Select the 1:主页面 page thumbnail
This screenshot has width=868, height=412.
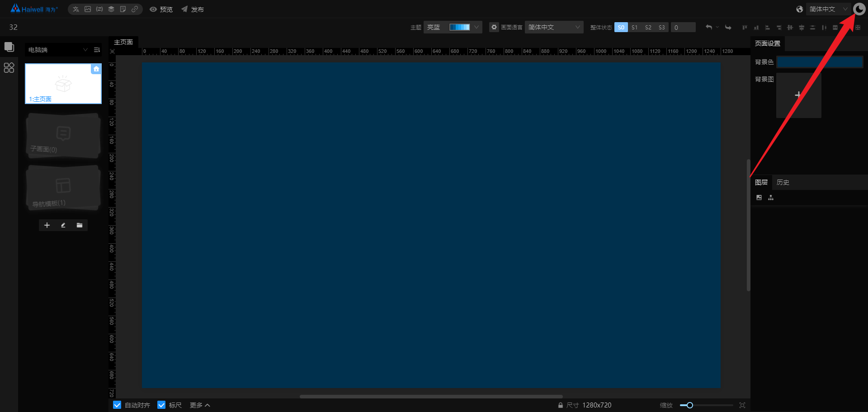click(x=63, y=84)
